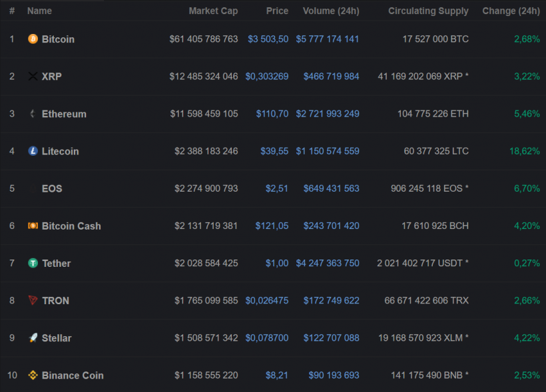Click the Binance Coin logo icon
The width and height of the screenshot is (546, 392).
coord(33,375)
